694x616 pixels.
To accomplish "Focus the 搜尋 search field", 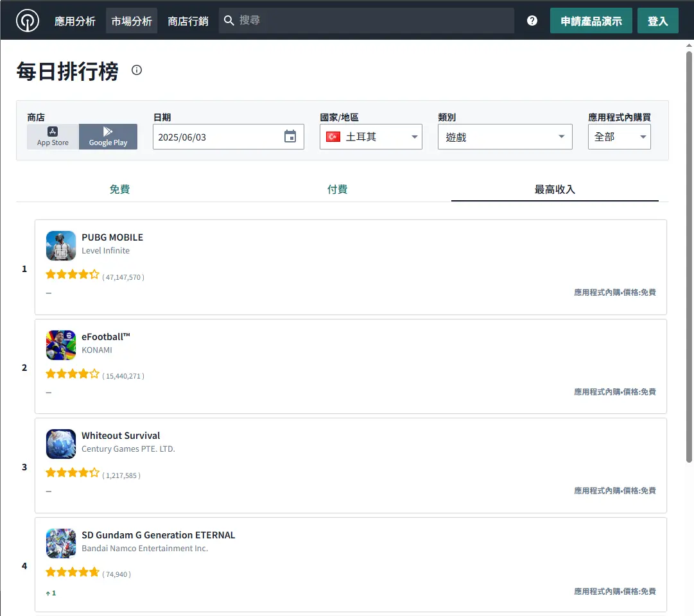I will coord(367,21).
